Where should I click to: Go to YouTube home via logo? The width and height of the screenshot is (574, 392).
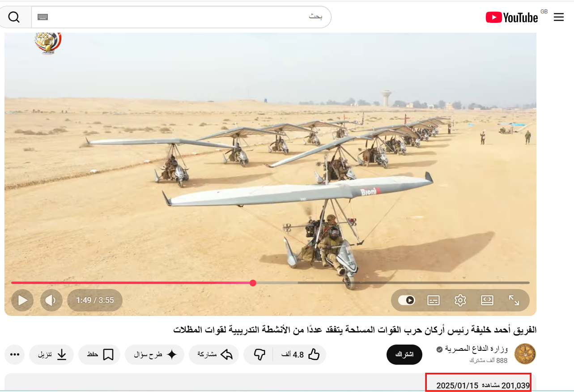point(511,17)
